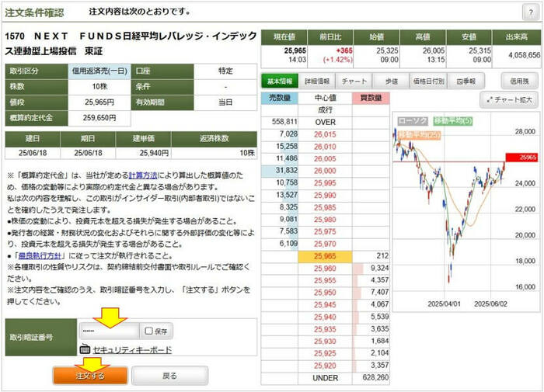Open the 最良執行方針 link
Viewport: 544px width, 392px height.
tap(40, 256)
